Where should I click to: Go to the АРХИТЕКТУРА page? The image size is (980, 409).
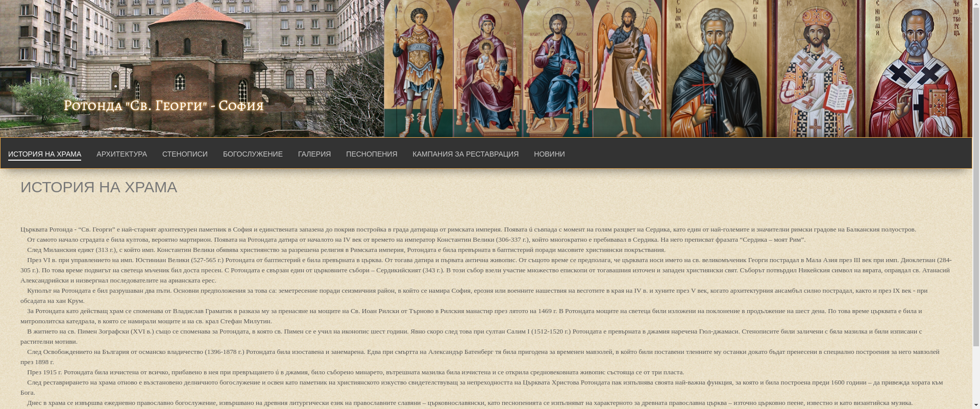click(121, 154)
